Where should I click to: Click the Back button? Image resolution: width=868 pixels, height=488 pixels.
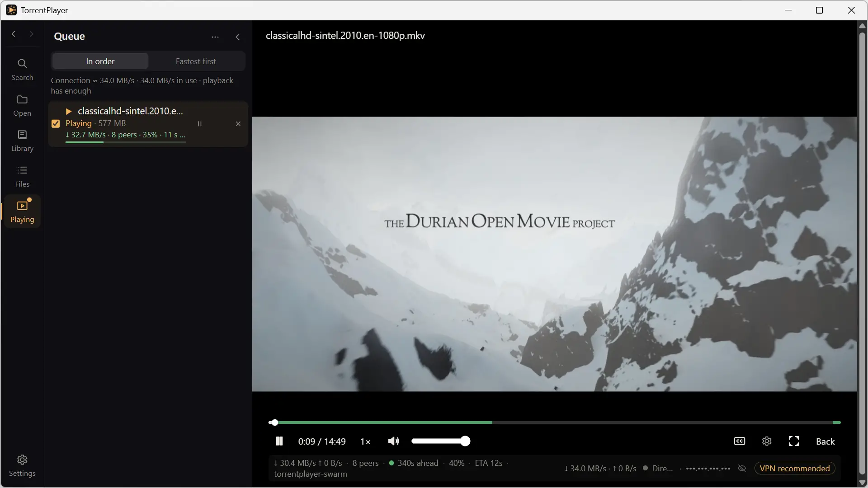pos(825,441)
